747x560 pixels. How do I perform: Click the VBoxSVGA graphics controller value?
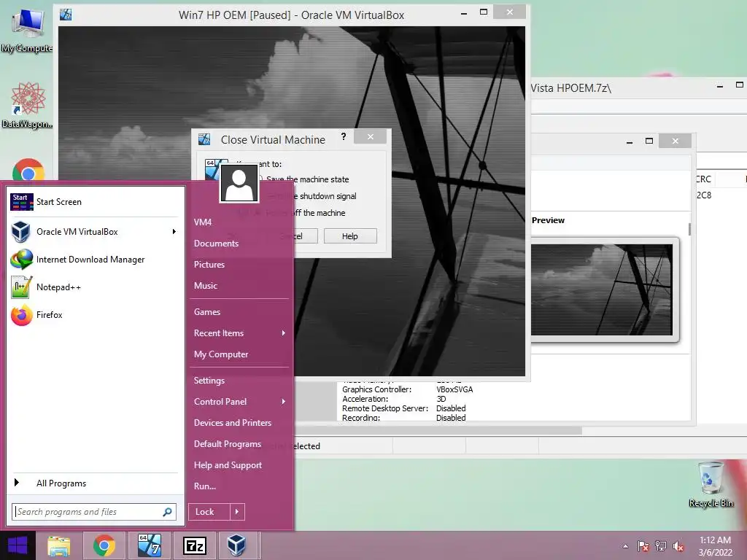click(x=454, y=389)
